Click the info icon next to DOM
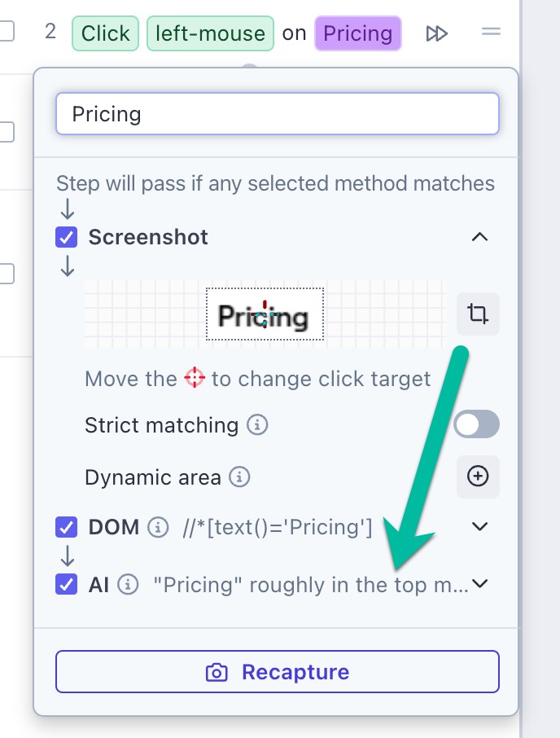The height and width of the screenshot is (738, 560). tap(158, 528)
